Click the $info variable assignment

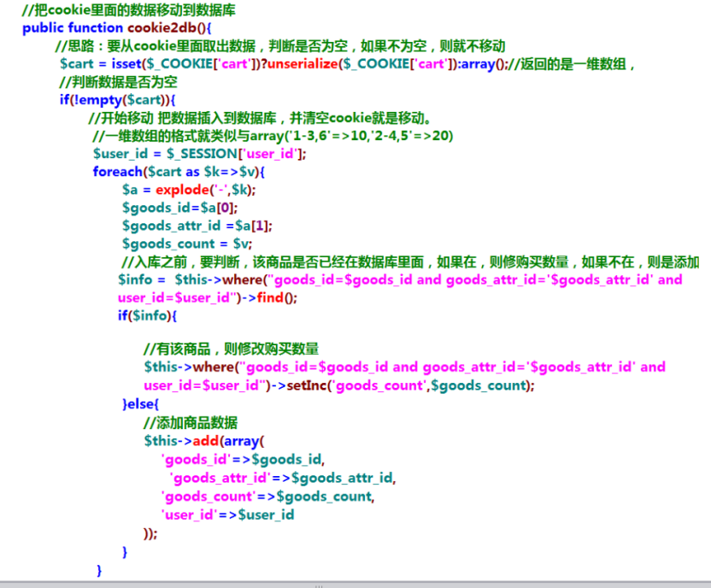[135, 279]
